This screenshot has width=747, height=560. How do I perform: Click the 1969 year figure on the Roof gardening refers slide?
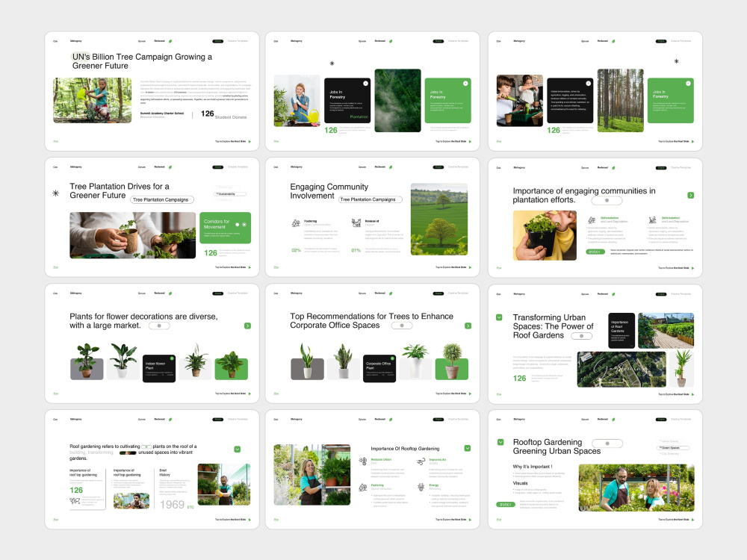172,504
